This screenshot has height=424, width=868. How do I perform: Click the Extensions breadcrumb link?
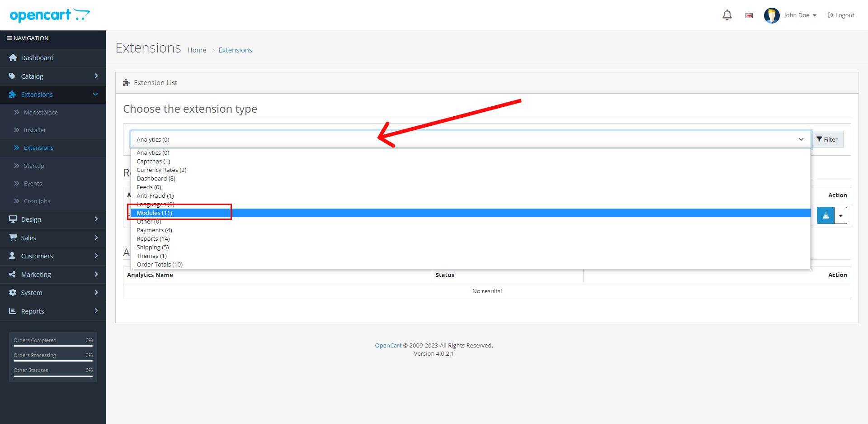point(235,50)
